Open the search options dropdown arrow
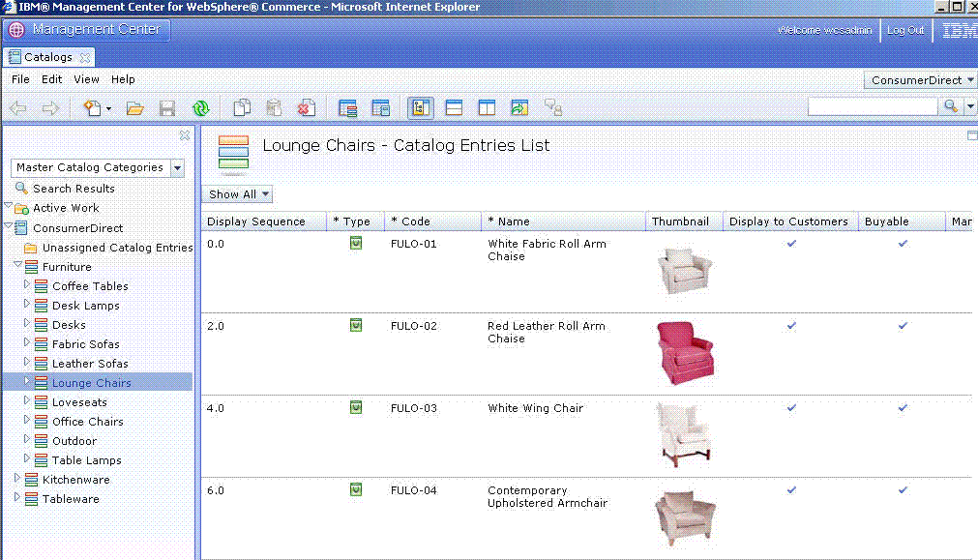978x560 pixels. [x=970, y=106]
